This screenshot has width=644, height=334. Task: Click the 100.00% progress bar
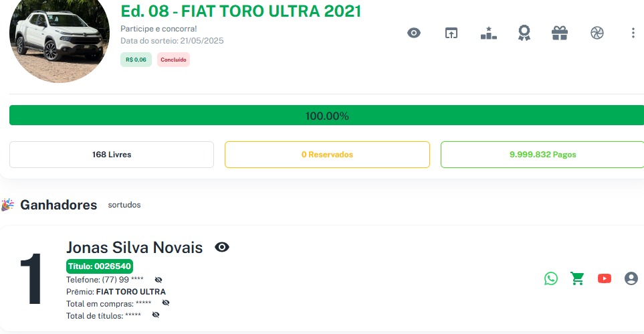click(327, 116)
